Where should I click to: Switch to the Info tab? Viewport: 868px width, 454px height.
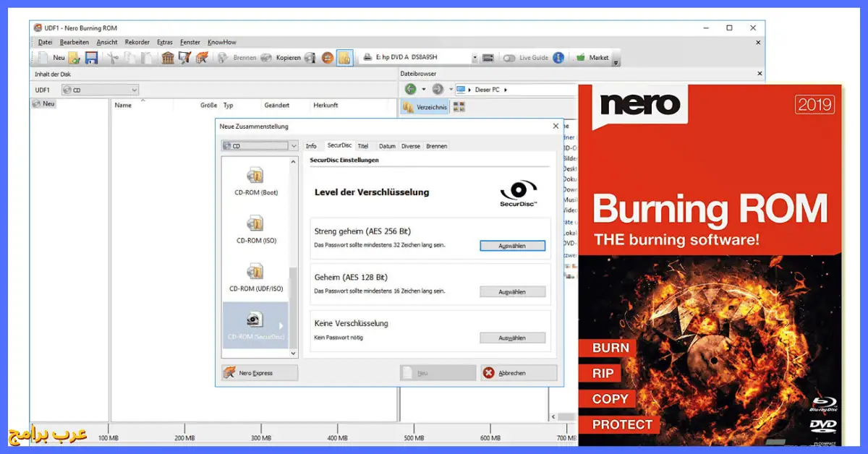pos(311,146)
